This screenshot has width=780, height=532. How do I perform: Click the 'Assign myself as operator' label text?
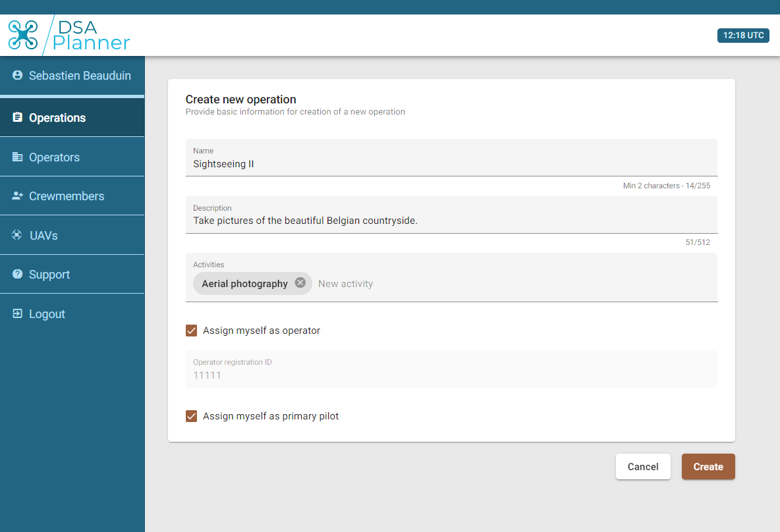[261, 331]
